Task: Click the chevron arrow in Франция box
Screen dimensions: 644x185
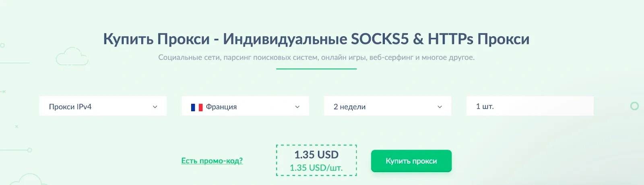Action: coord(297,107)
